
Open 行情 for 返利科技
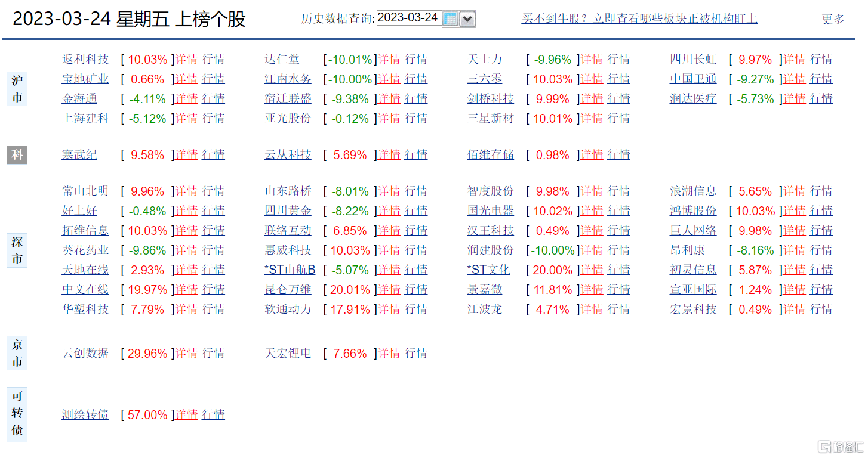click(x=213, y=60)
